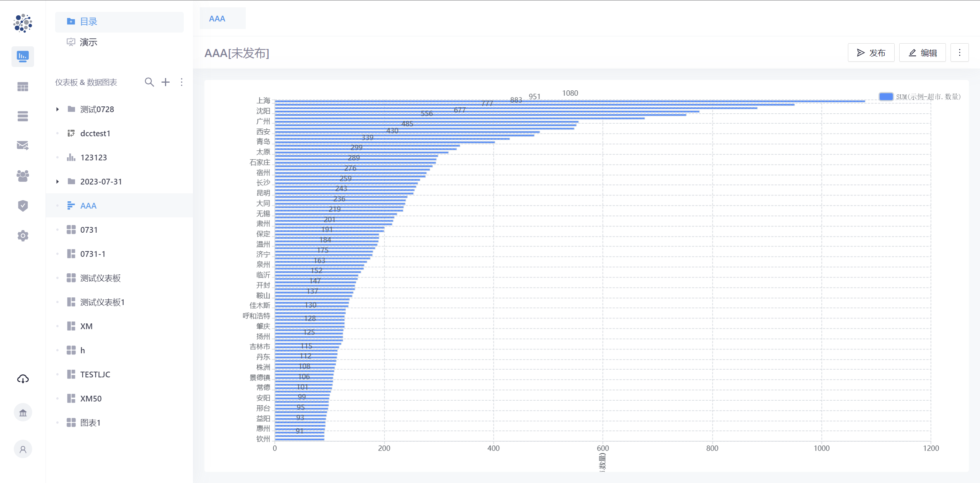
Task: Open the mail schedule sidebar icon
Action: pos(23,145)
